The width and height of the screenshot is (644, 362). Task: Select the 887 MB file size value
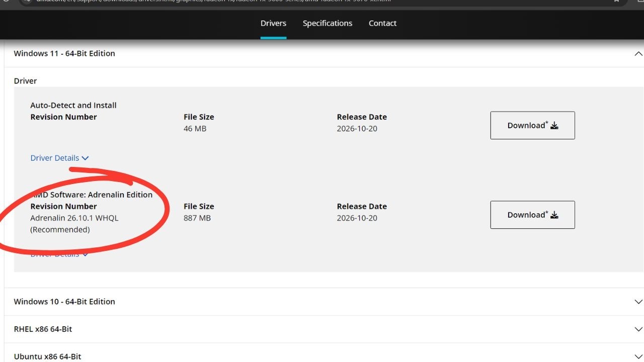(x=197, y=218)
